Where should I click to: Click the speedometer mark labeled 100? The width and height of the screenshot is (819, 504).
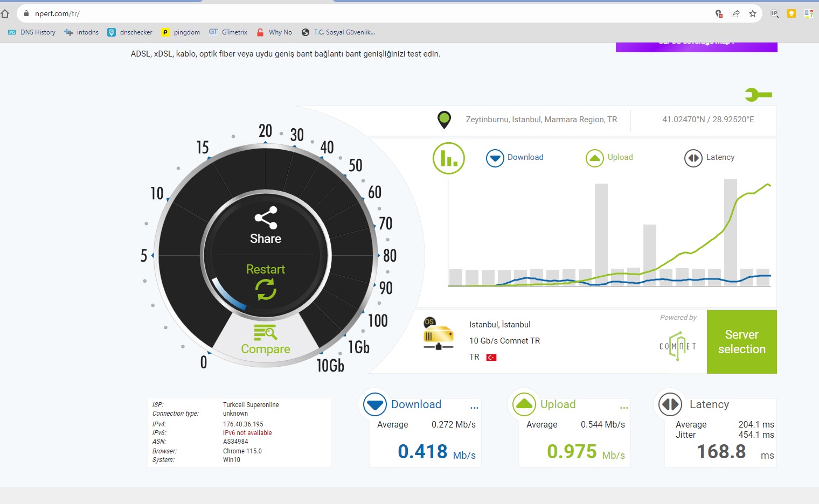pos(378,321)
